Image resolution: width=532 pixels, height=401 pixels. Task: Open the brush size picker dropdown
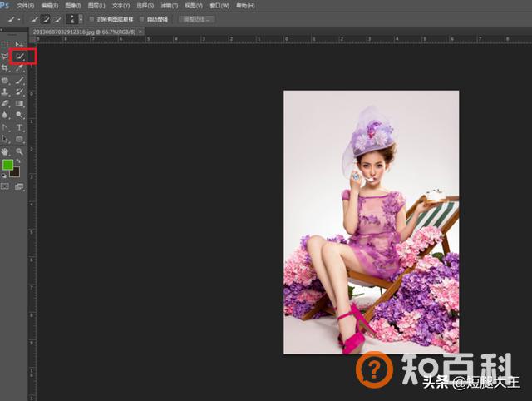(75, 19)
